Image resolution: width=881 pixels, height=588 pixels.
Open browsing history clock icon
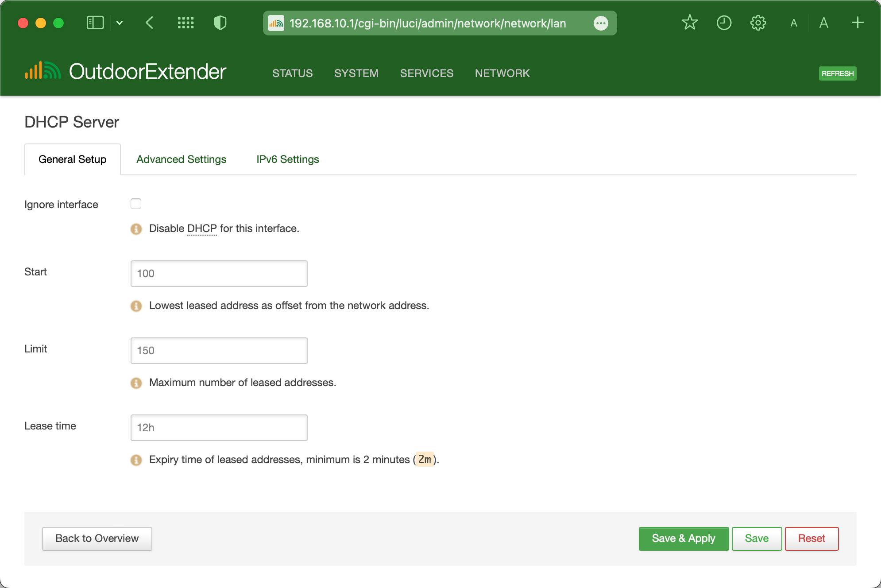point(724,23)
